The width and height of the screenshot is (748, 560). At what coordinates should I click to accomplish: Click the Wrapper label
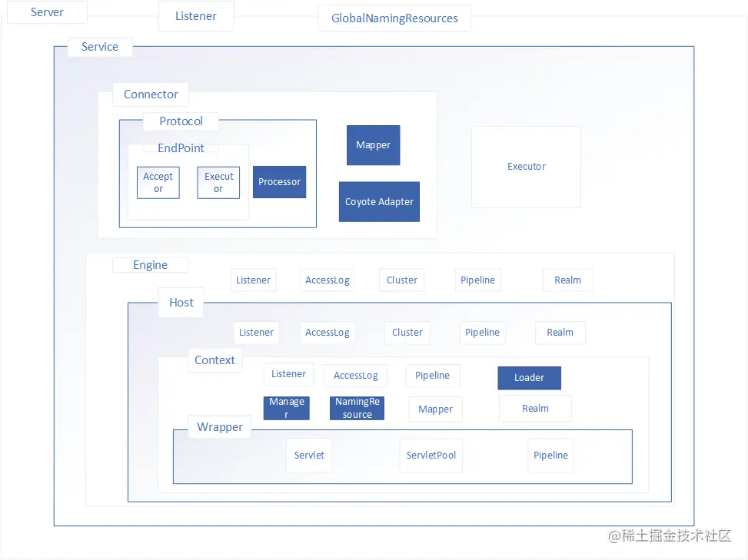219,427
